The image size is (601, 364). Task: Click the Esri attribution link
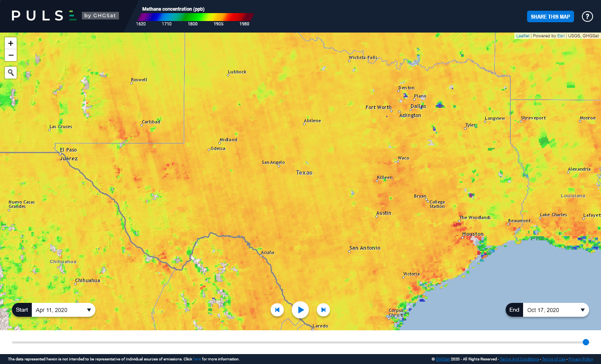pos(561,36)
